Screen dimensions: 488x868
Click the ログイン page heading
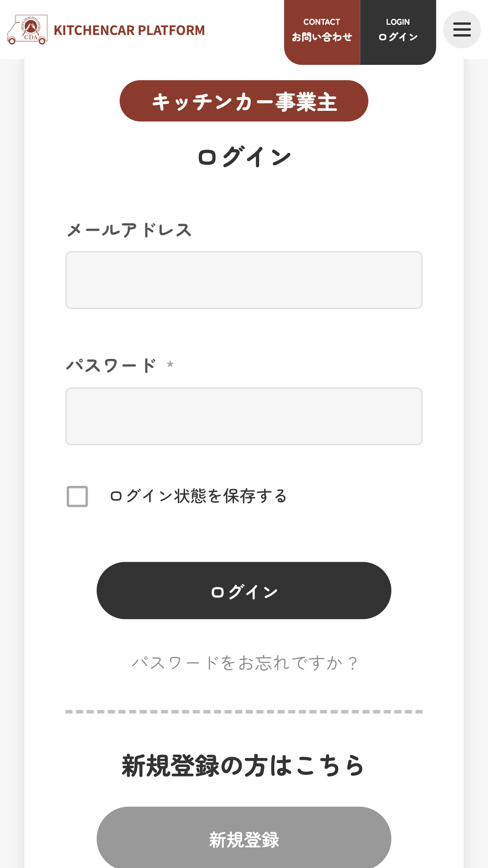(x=244, y=156)
